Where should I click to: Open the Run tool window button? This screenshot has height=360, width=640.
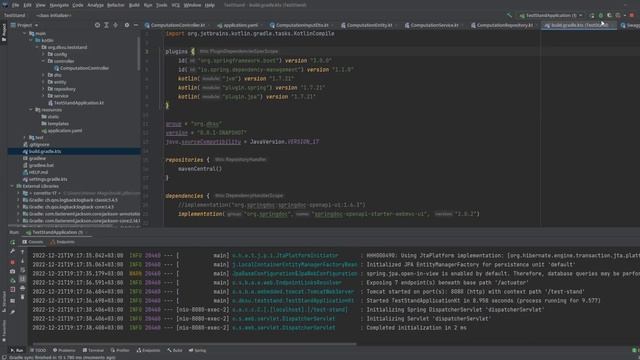[x=17, y=351]
